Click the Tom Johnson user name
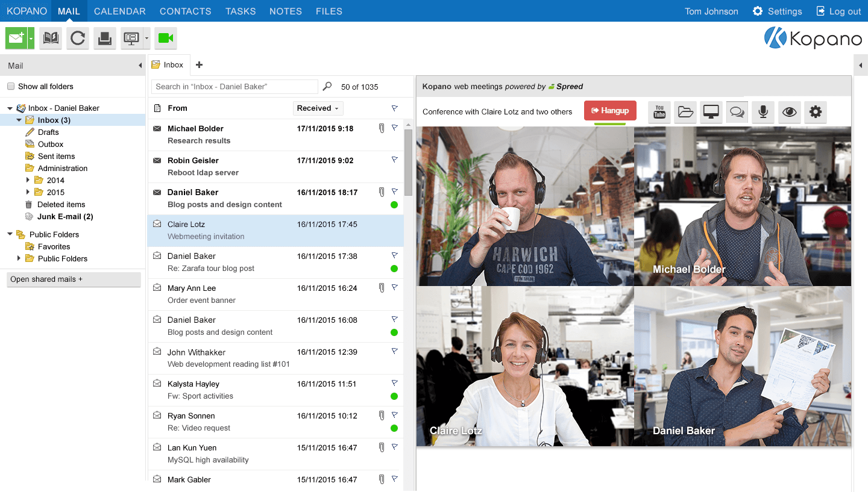Image resolution: width=868 pixels, height=492 pixels. tap(711, 11)
